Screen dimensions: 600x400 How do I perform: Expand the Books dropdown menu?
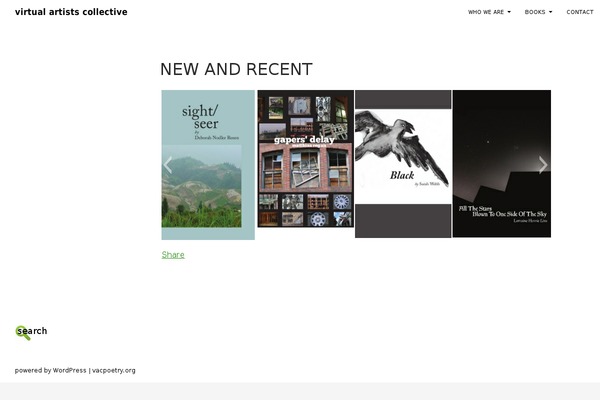pyautogui.click(x=538, y=12)
